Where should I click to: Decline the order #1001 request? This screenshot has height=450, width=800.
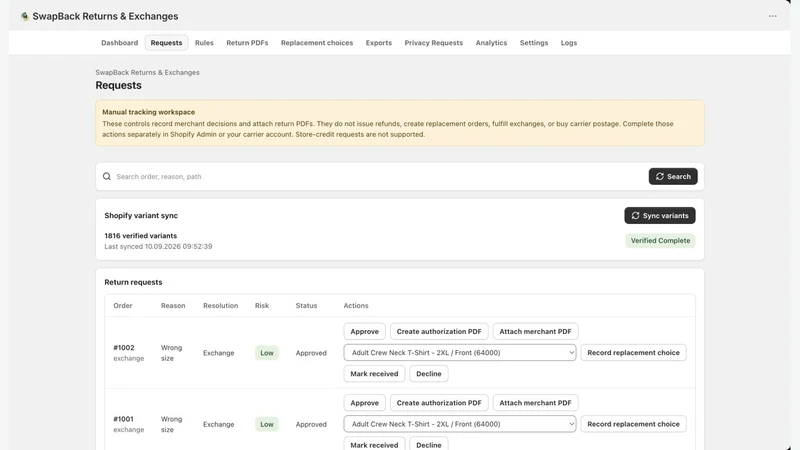[x=429, y=444]
